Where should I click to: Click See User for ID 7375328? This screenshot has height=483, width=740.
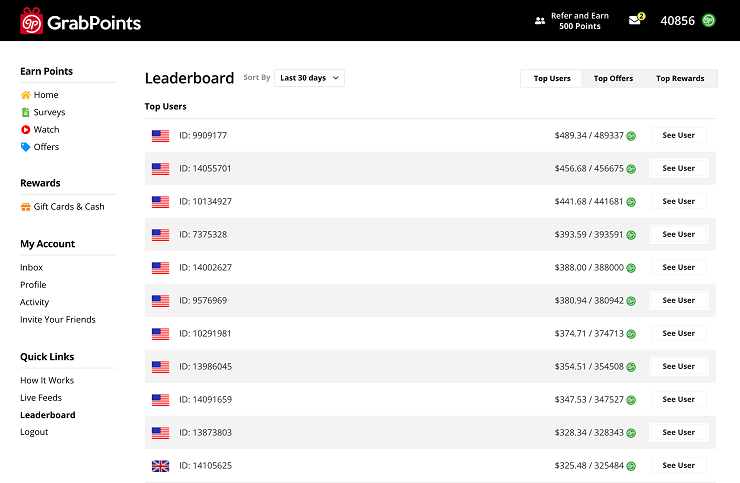[x=678, y=234]
